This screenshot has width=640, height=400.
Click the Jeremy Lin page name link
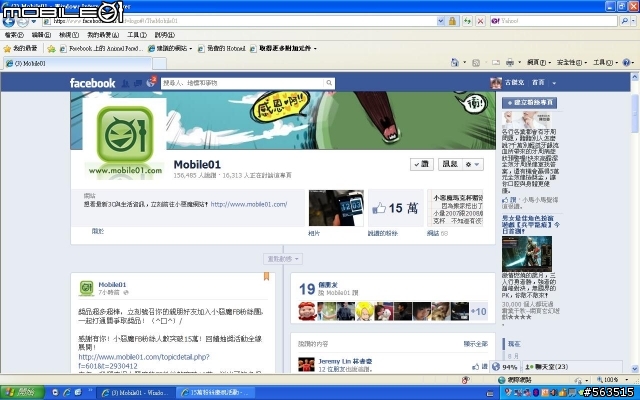pos(345,361)
